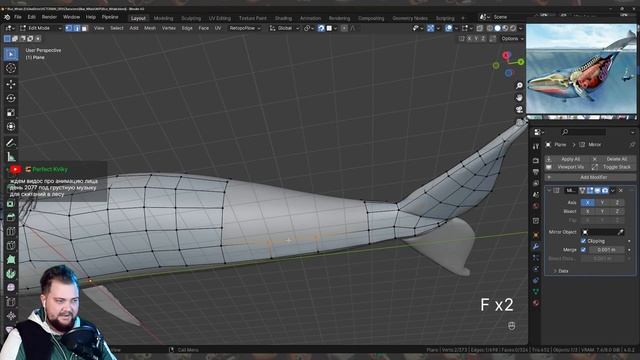Open the File menu
This screenshot has height=360, width=640.
18,18
